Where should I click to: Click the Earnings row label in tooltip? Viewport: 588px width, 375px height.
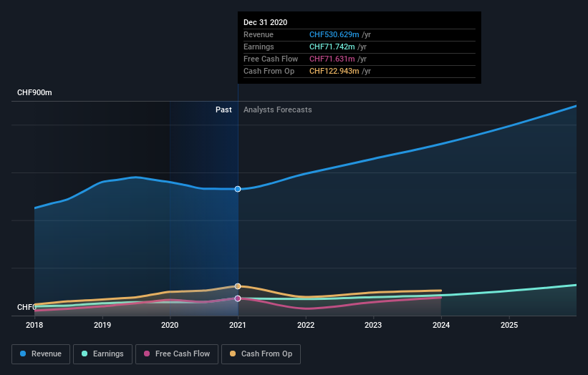coord(259,47)
